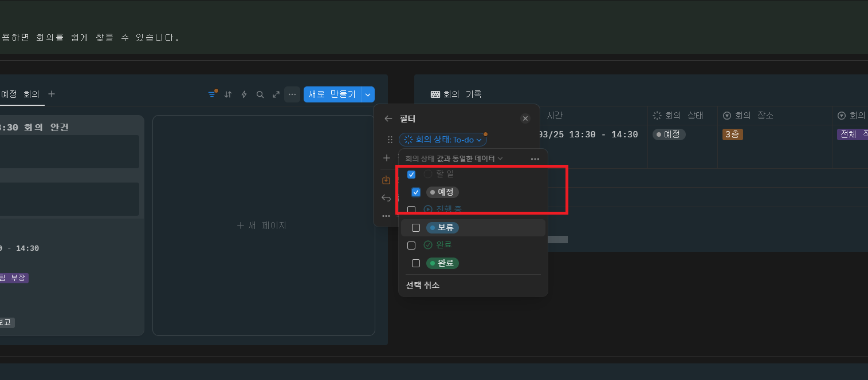Click the orange 3층 location tag
868x380 pixels.
click(x=733, y=135)
